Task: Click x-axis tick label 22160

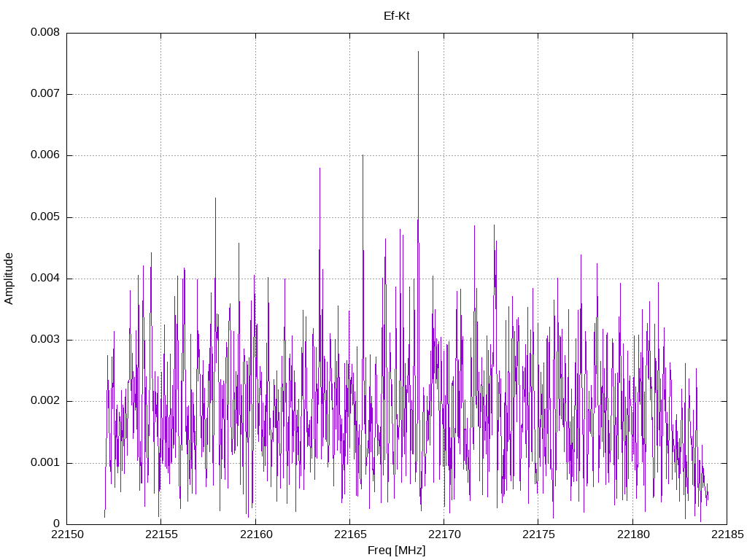Action: click(255, 534)
